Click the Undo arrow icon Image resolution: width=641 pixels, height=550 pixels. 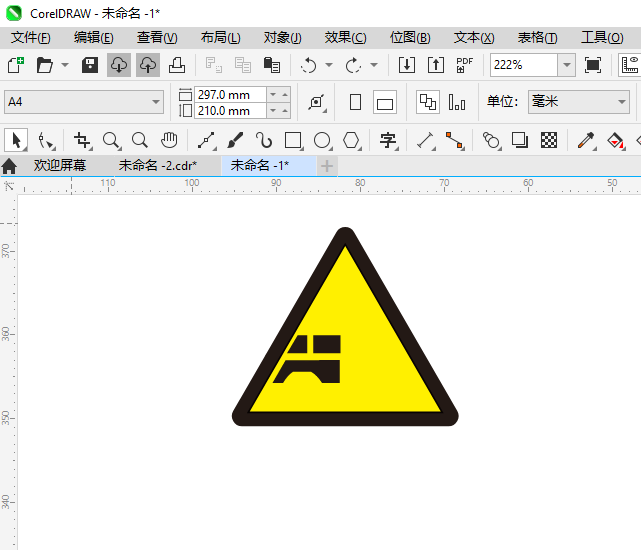pyautogui.click(x=309, y=65)
